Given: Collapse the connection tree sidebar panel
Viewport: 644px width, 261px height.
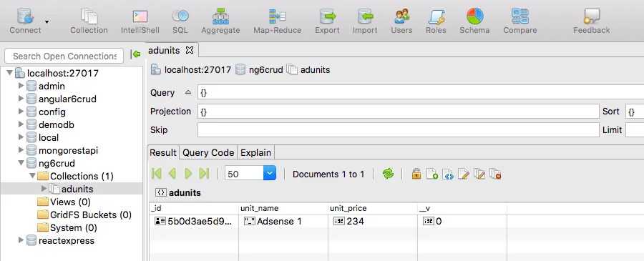Looking at the screenshot, I should 135,54.
